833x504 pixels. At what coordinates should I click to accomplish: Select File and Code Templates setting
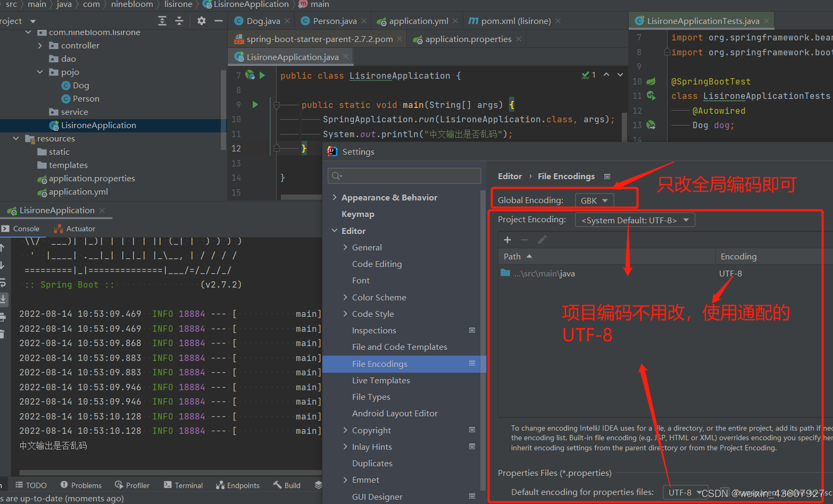pos(399,347)
